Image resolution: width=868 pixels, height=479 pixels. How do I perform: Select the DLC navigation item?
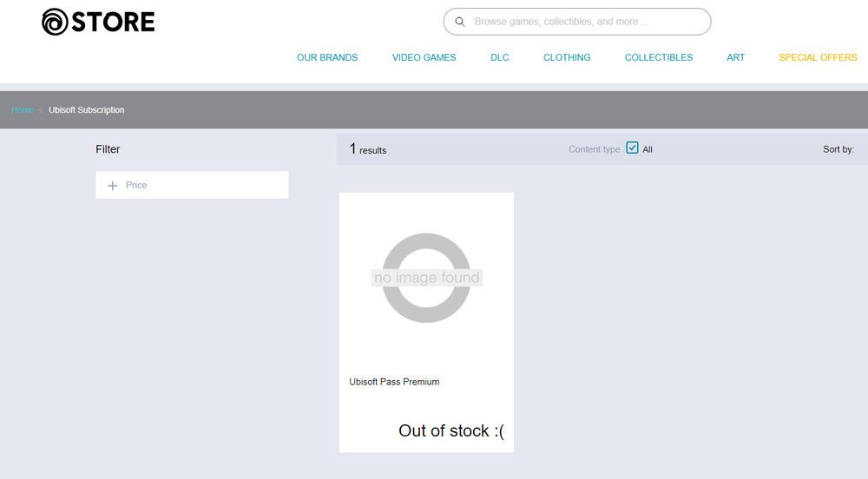coord(500,57)
